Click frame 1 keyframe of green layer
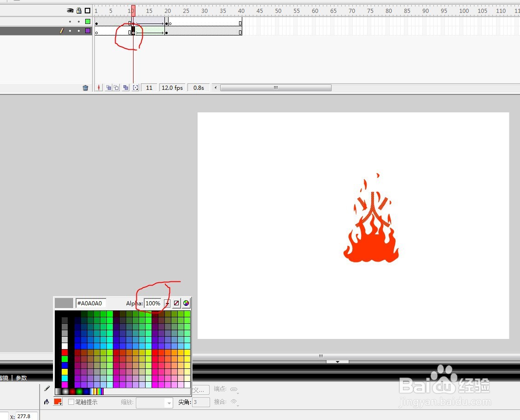The height and width of the screenshot is (420, 520). [x=97, y=23]
